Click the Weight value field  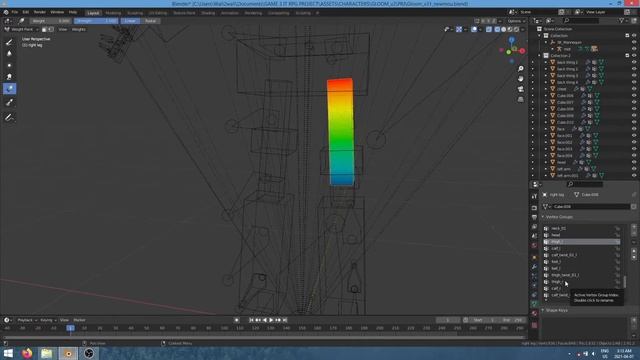pos(51,21)
